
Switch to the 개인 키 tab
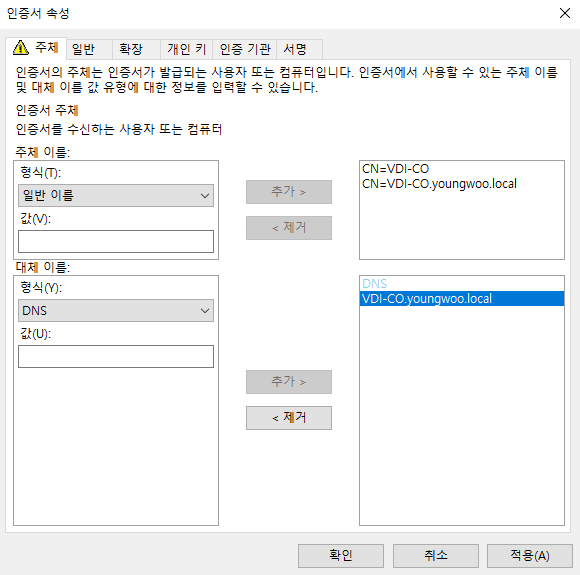(x=186, y=49)
